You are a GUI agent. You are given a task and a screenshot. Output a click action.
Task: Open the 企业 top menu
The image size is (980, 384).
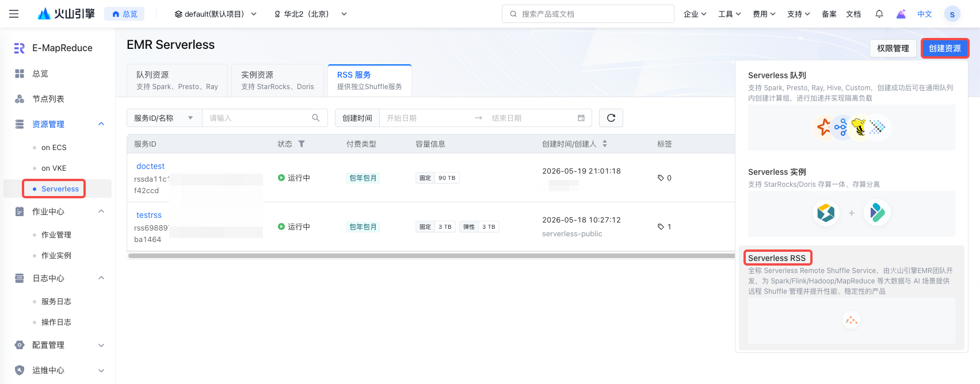click(695, 14)
